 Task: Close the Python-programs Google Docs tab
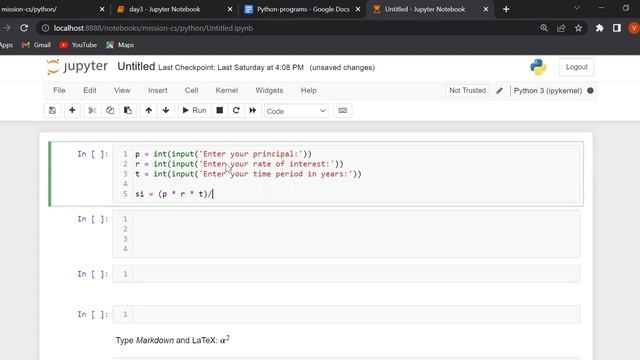tap(358, 9)
